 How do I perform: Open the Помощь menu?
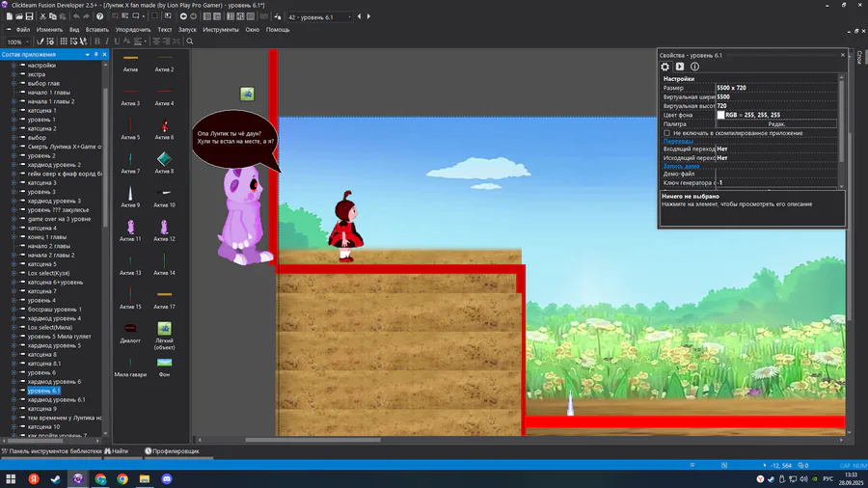tap(278, 30)
